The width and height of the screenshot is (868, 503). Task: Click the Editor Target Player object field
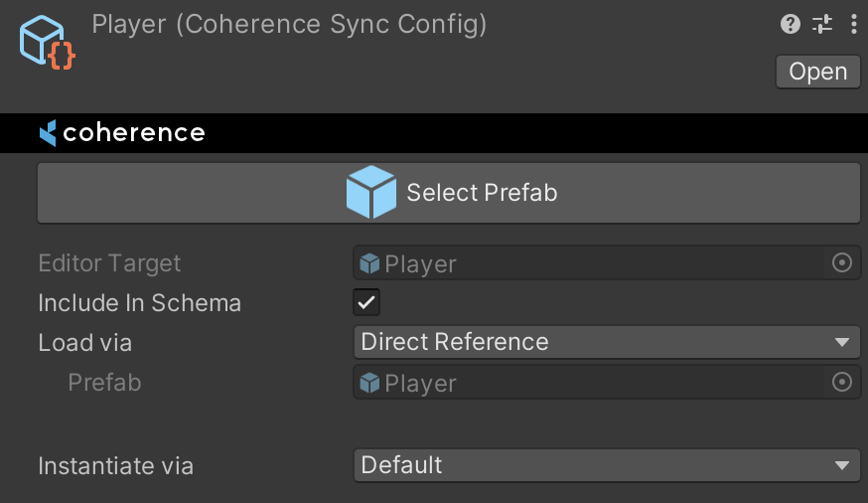click(x=591, y=263)
